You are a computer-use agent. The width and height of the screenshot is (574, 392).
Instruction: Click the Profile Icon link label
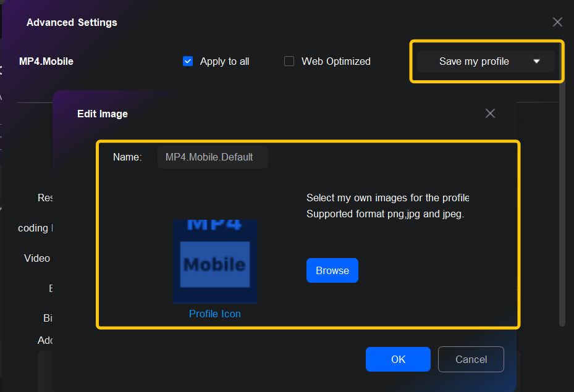tap(215, 314)
